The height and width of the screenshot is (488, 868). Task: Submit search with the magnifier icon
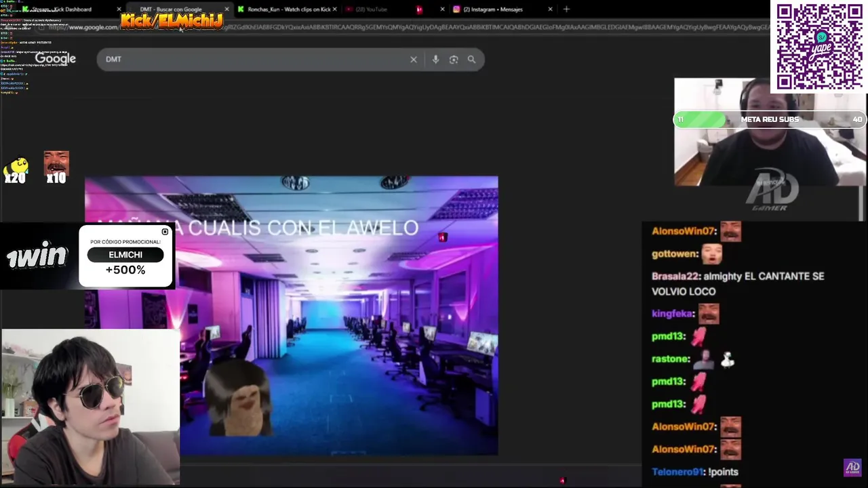472,60
